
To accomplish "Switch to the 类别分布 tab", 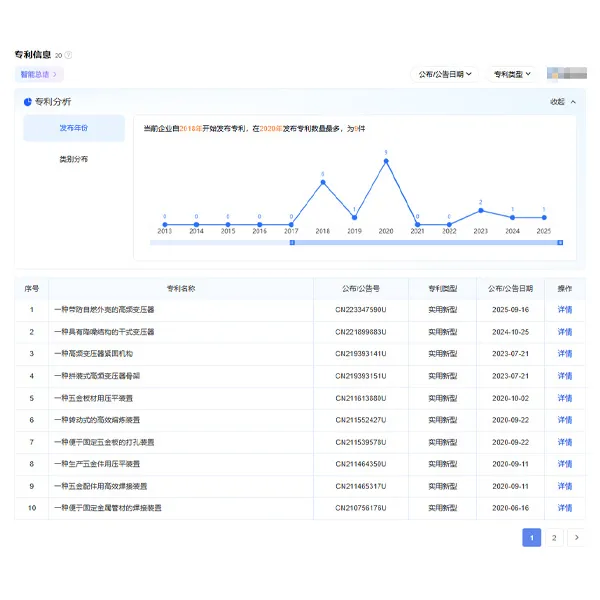I will tap(74, 159).
